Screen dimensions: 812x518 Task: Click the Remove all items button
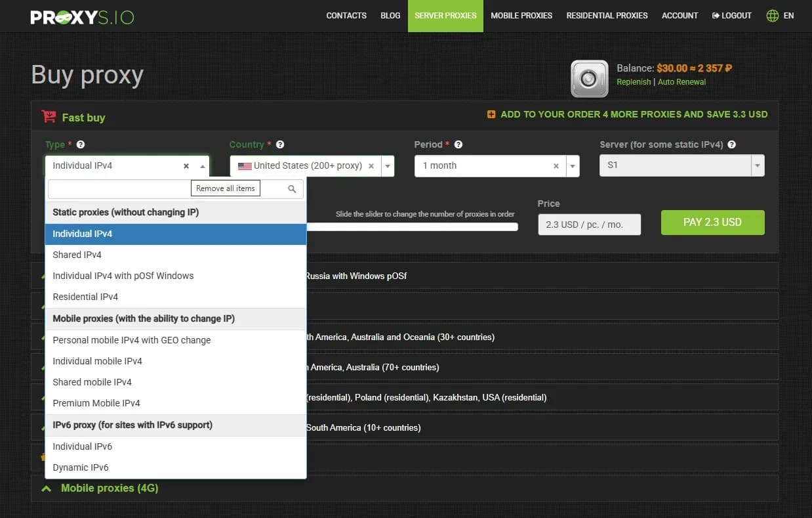coord(225,188)
